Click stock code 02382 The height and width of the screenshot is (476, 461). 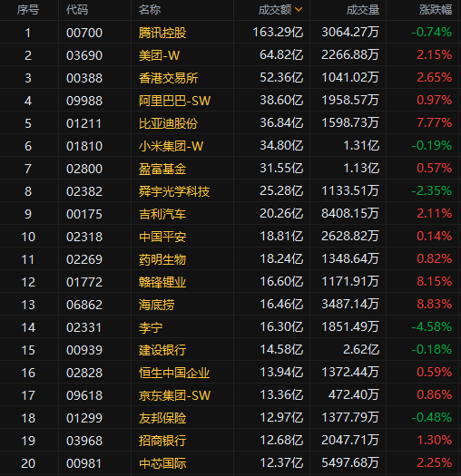(84, 191)
